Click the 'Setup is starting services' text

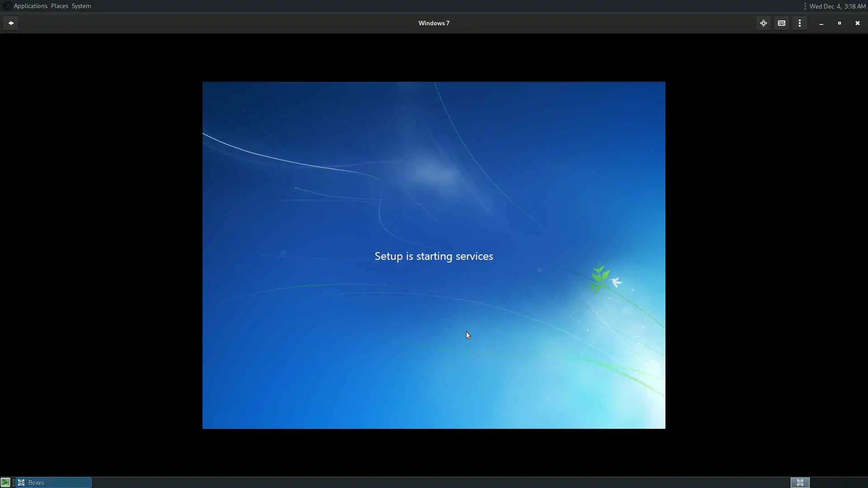coord(434,256)
